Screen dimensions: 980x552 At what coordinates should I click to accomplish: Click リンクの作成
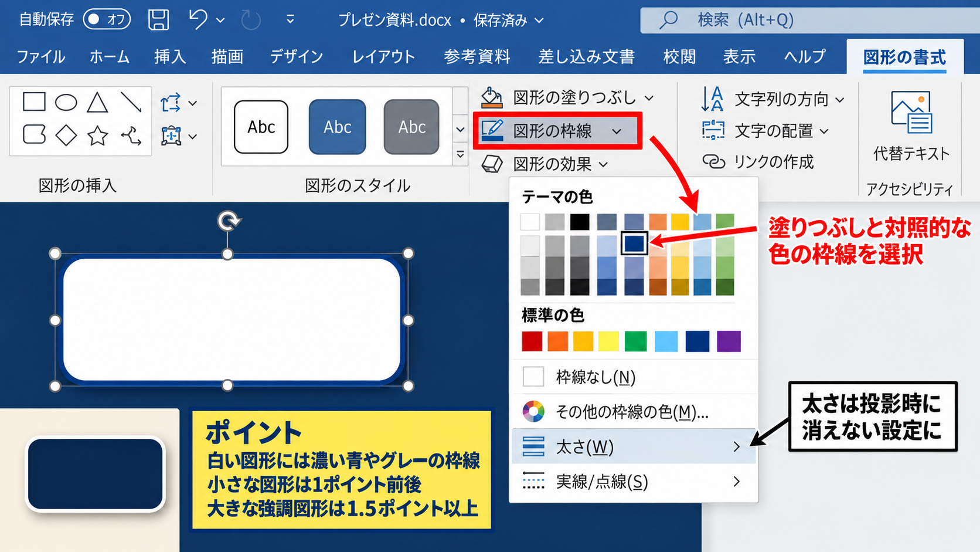(x=758, y=162)
